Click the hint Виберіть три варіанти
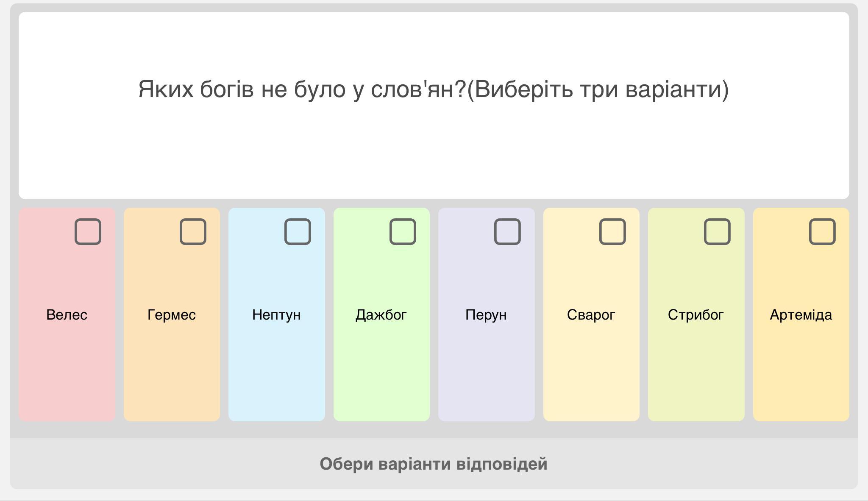868x501 pixels. pos(598,89)
